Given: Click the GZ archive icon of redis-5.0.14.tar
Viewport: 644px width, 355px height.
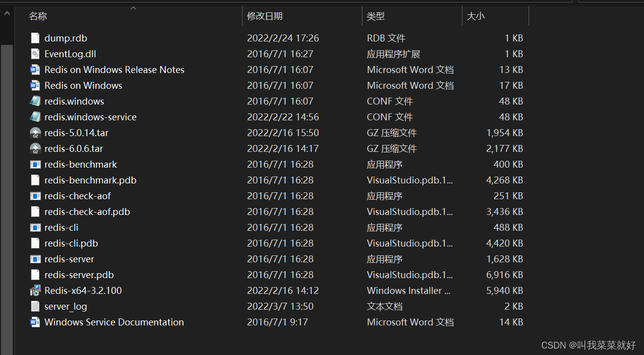Looking at the screenshot, I should click(x=35, y=133).
